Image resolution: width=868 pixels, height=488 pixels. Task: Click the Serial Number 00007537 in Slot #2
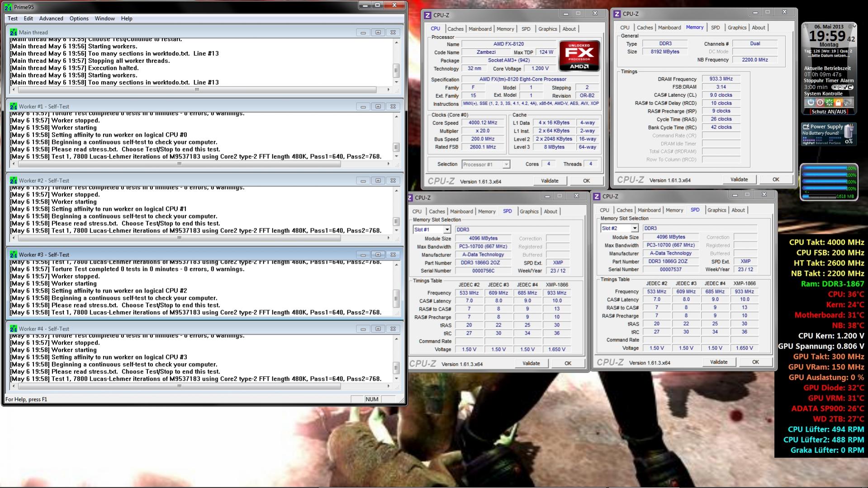click(x=670, y=270)
